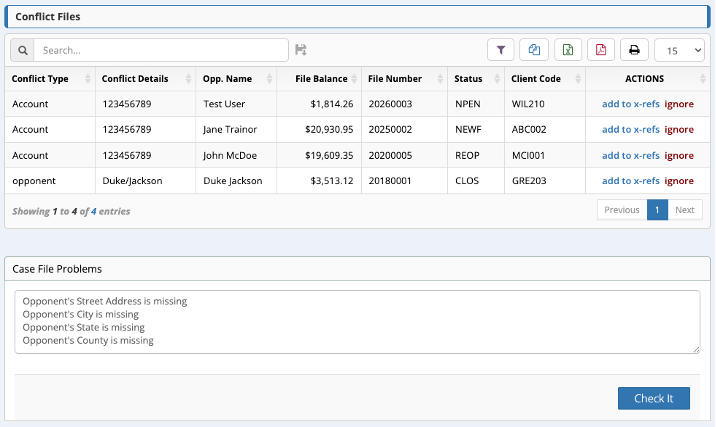The height and width of the screenshot is (427, 716).
Task: Click file balance $3,513.12
Action: 332,181
